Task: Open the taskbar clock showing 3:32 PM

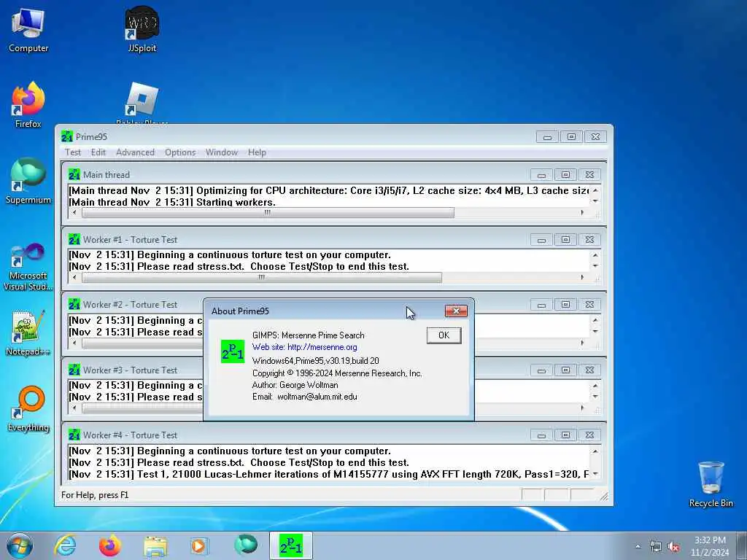Action: [710, 546]
